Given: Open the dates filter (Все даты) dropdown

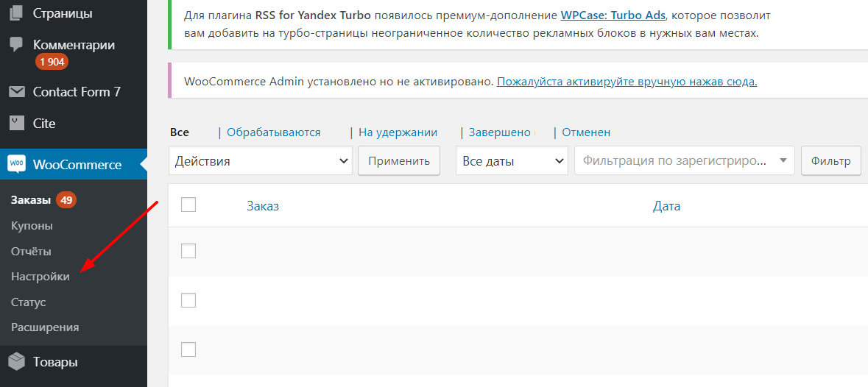Looking at the screenshot, I should pos(512,161).
